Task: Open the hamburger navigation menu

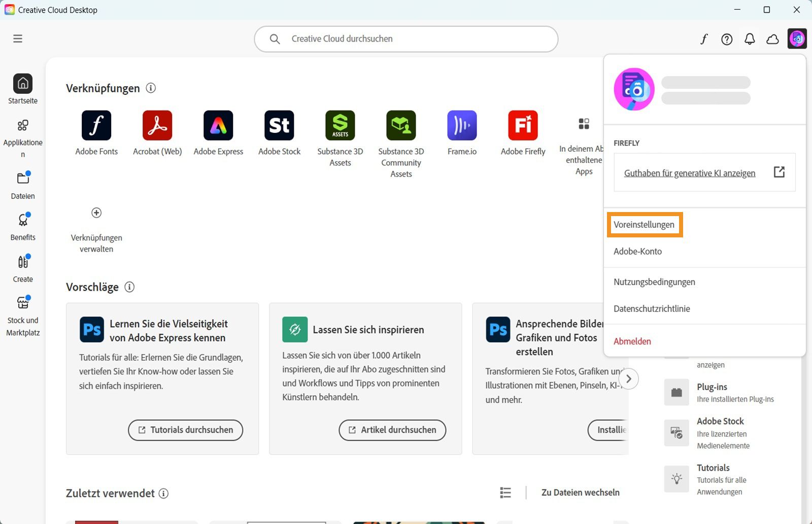Action: pyautogui.click(x=18, y=39)
